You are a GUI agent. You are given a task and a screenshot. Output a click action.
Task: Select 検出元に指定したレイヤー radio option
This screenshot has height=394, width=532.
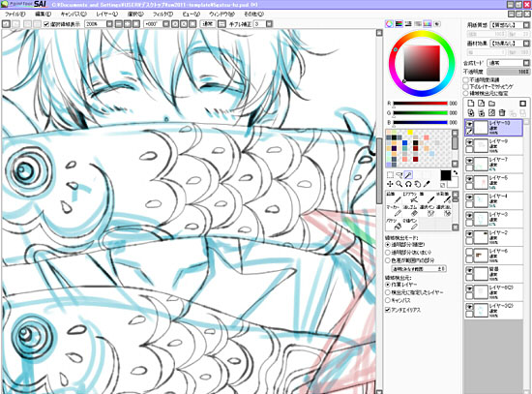click(x=388, y=292)
